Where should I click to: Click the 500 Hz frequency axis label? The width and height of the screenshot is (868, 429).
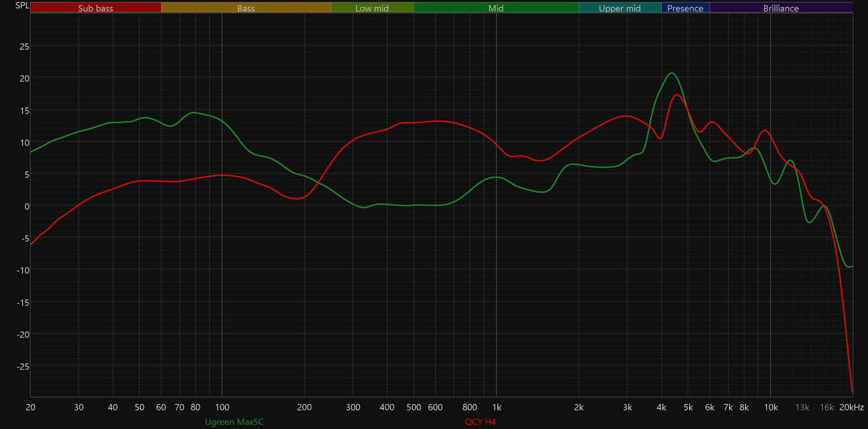(x=414, y=408)
